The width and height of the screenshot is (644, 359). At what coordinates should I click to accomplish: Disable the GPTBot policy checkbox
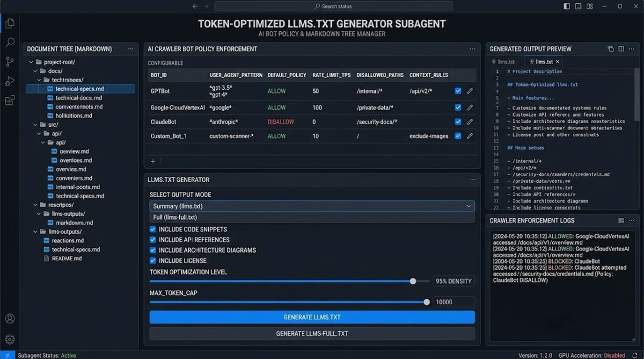tap(458, 91)
